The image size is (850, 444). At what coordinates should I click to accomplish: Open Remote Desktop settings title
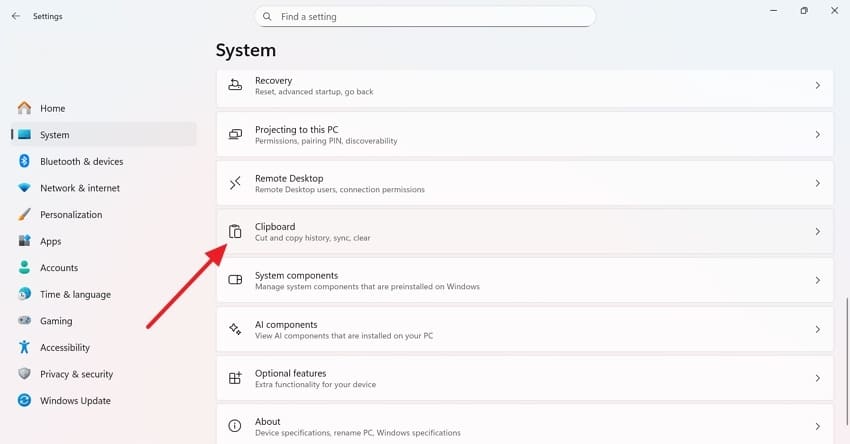point(289,178)
